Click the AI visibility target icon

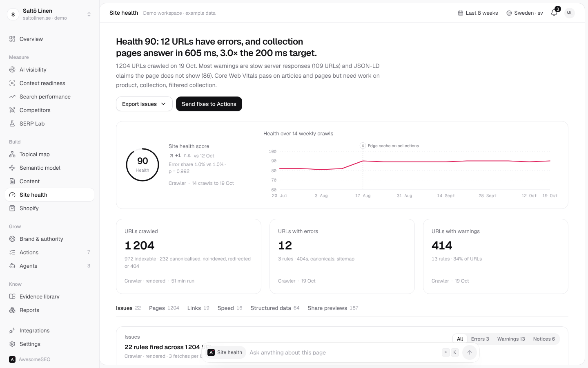[x=12, y=70]
